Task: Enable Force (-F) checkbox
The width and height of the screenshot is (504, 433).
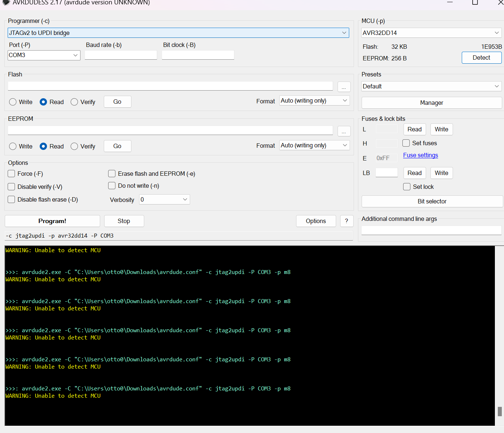Action: pyautogui.click(x=11, y=174)
